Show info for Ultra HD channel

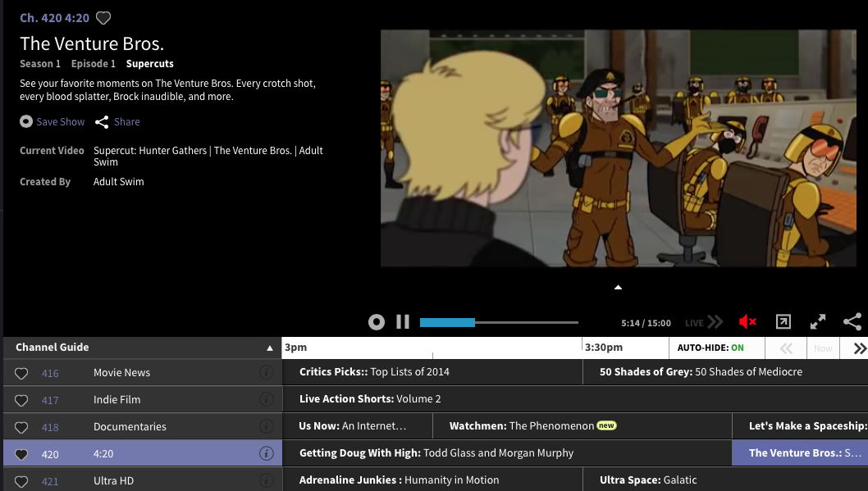click(x=267, y=480)
